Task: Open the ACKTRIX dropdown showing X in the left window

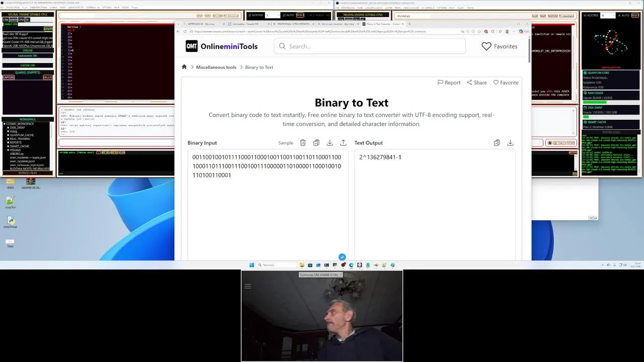Action: (x=272, y=15)
